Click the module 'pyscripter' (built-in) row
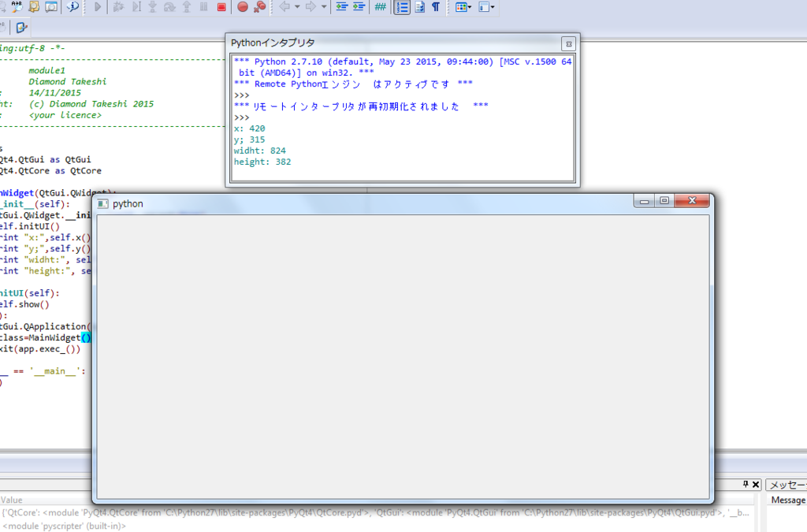 tap(64, 526)
